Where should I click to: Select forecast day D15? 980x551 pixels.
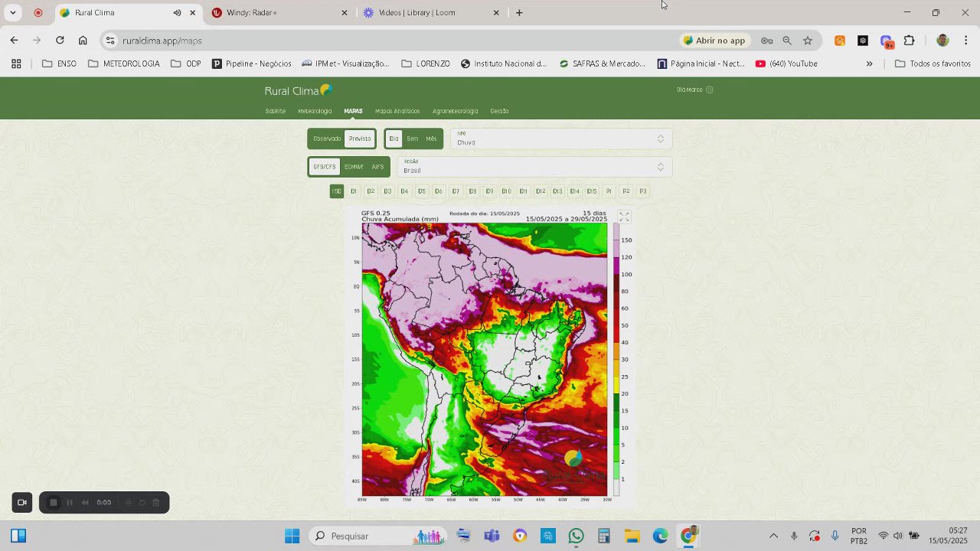pyautogui.click(x=591, y=191)
